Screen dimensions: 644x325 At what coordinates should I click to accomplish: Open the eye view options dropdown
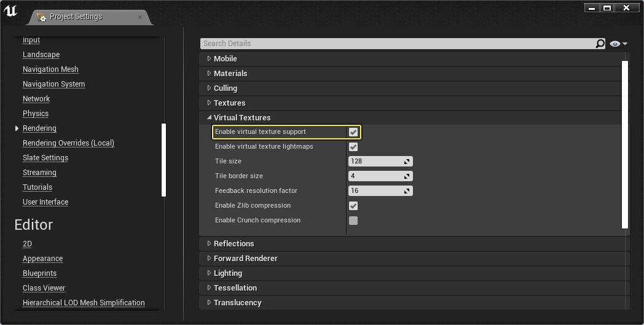tap(618, 44)
